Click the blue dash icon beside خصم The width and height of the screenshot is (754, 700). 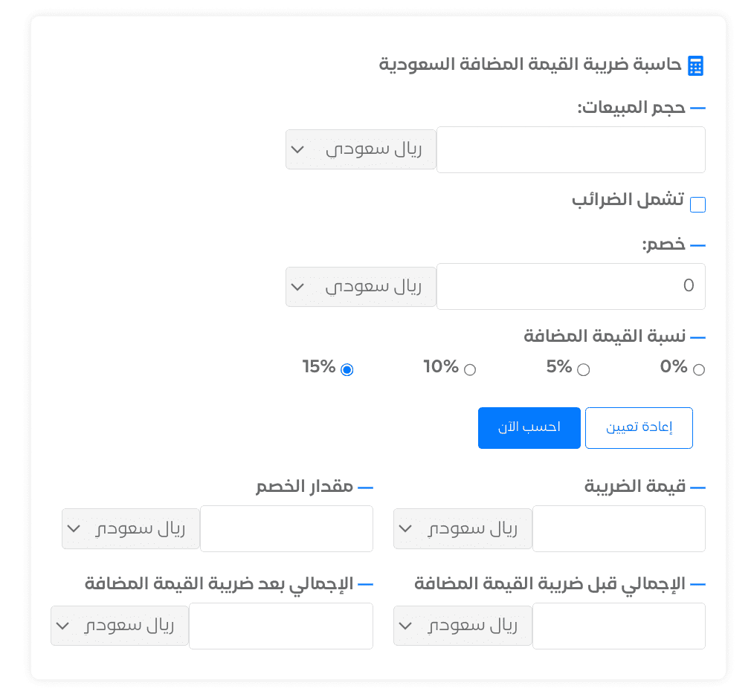[x=697, y=243]
